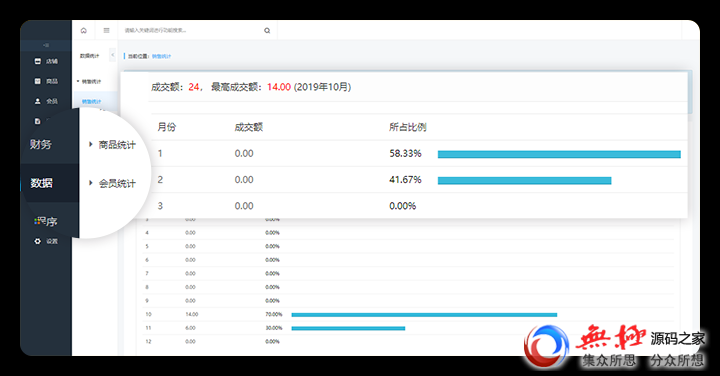Screen dimensions: 720x376
Task: Toggle the hamburger menu icon
Action: [x=107, y=31]
